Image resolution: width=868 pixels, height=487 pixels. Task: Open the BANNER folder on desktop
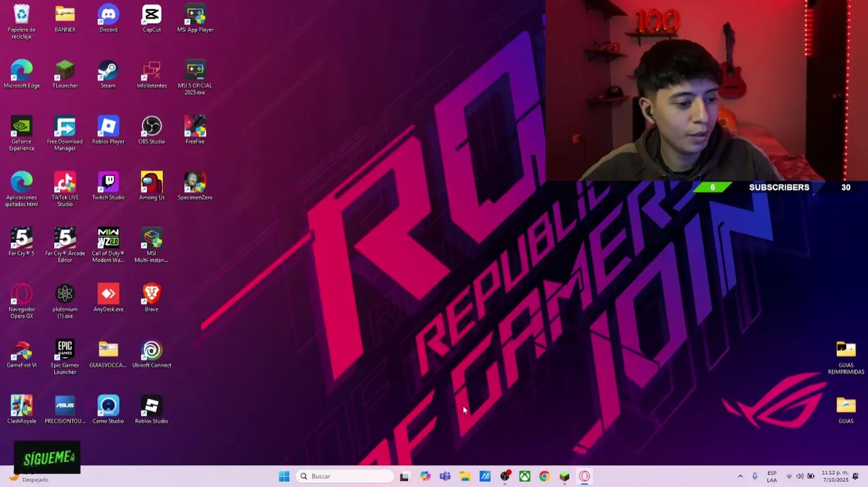pos(65,18)
